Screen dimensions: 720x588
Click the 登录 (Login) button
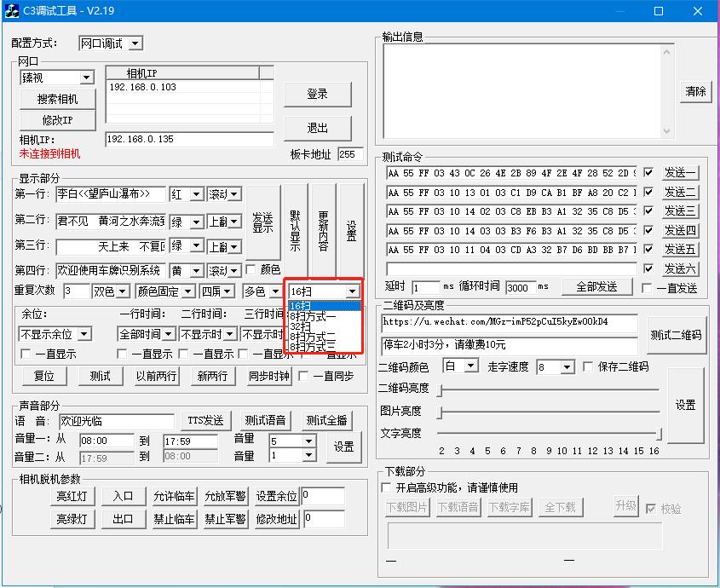coord(319,94)
